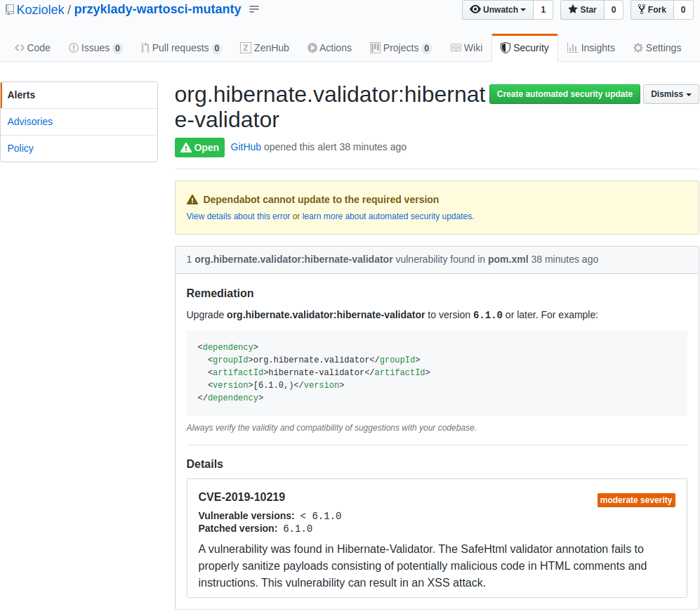Open the Wiki tab
700x614 pixels.
coord(466,48)
